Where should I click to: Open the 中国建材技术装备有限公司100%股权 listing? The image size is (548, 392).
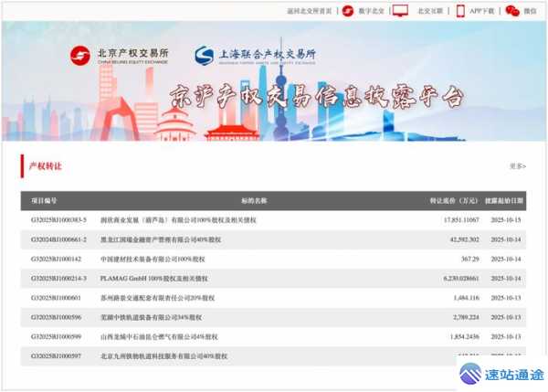(153, 260)
